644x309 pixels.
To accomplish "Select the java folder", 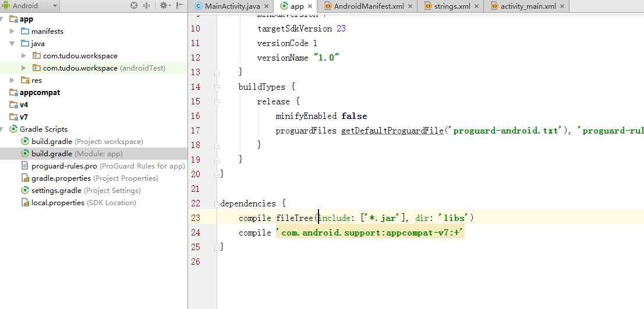I will pos(38,44).
